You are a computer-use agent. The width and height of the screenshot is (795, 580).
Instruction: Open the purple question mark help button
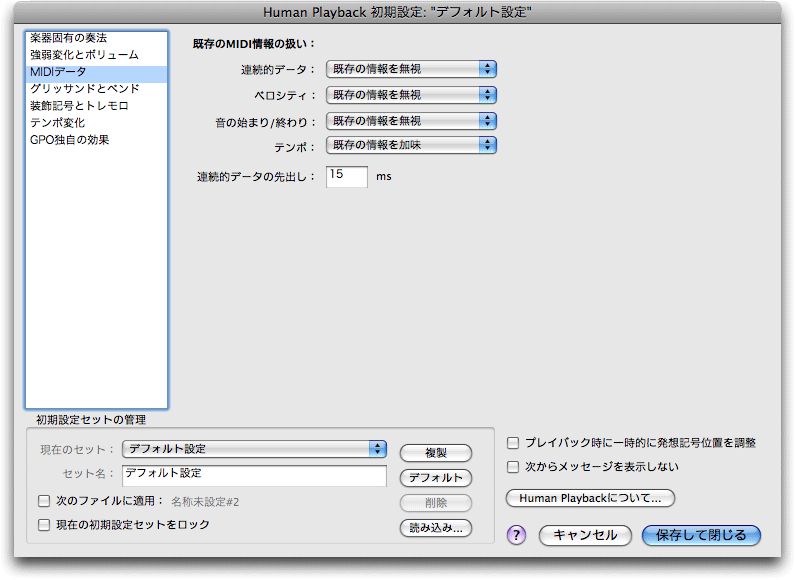[516, 535]
